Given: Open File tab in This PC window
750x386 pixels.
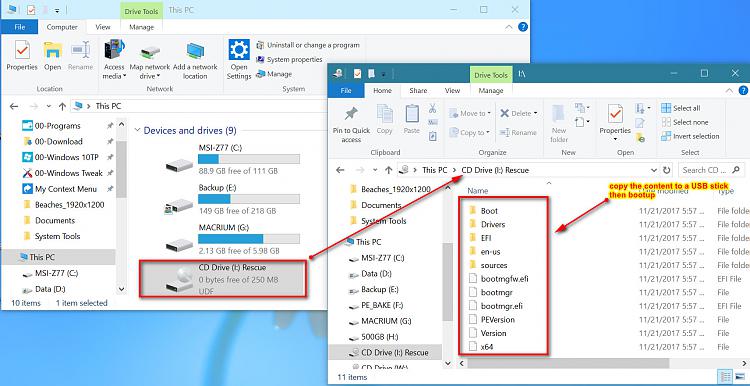Looking at the screenshot, I should [x=20, y=27].
